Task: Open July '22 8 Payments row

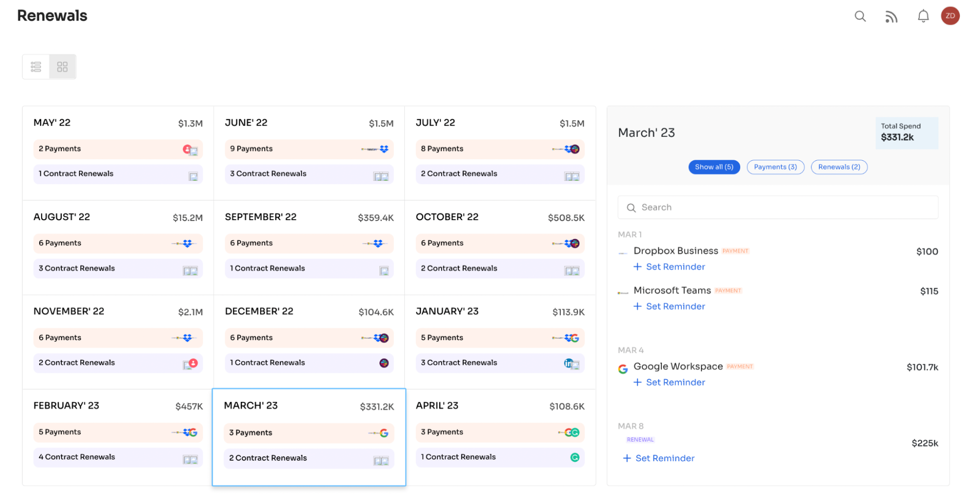Action: click(500, 149)
